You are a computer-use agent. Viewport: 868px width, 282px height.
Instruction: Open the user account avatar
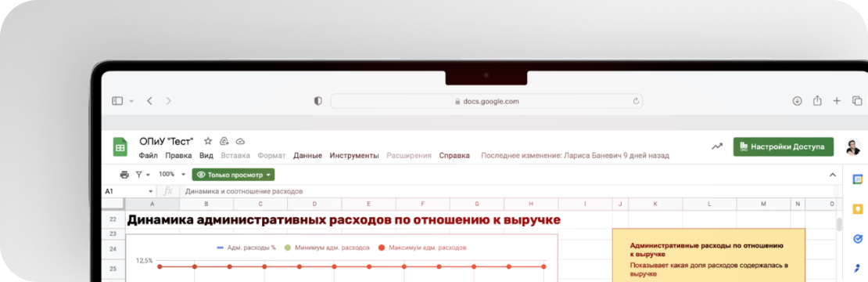pyautogui.click(x=853, y=146)
